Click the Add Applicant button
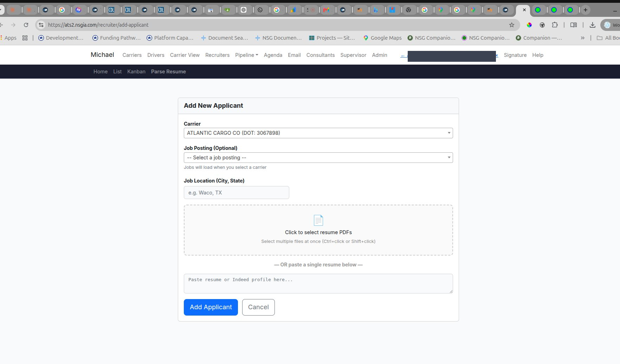 [211, 307]
